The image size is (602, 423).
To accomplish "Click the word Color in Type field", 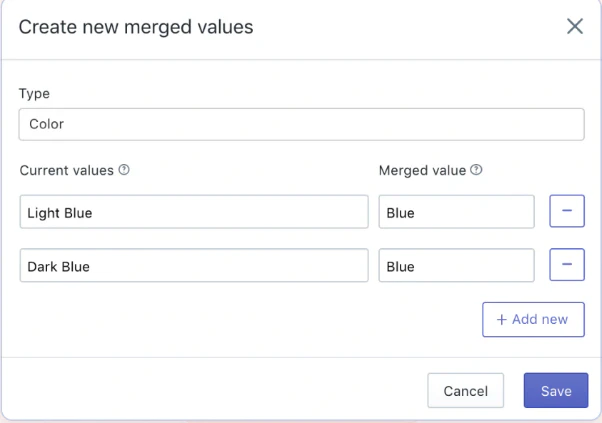I will [47, 125].
